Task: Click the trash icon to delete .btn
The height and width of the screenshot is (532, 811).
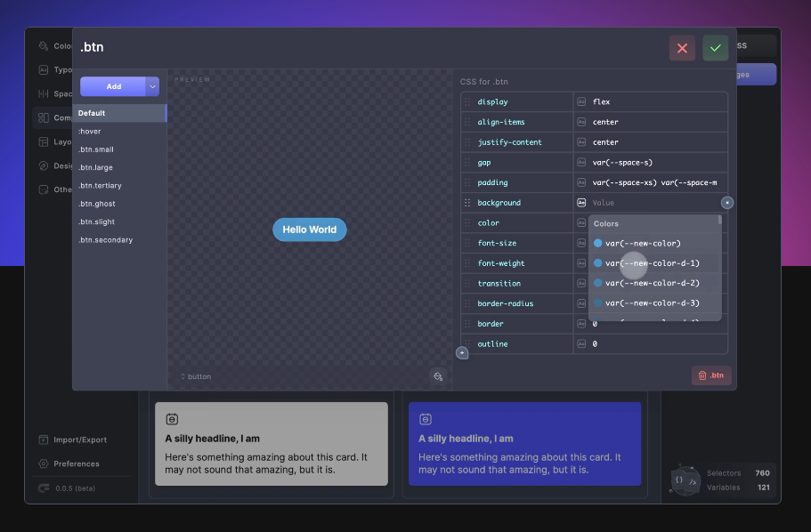Action: point(711,375)
